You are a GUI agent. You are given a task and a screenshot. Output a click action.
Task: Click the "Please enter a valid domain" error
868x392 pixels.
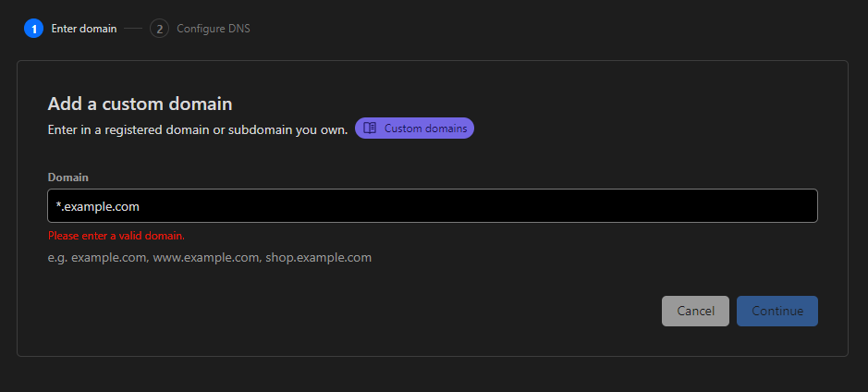[x=116, y=236]
